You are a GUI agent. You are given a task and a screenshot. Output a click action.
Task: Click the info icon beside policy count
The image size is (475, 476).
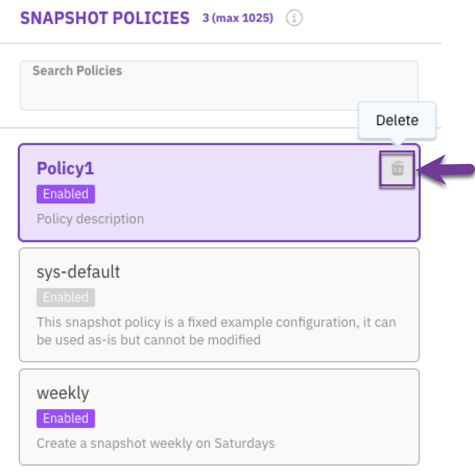tap(294, 19)
